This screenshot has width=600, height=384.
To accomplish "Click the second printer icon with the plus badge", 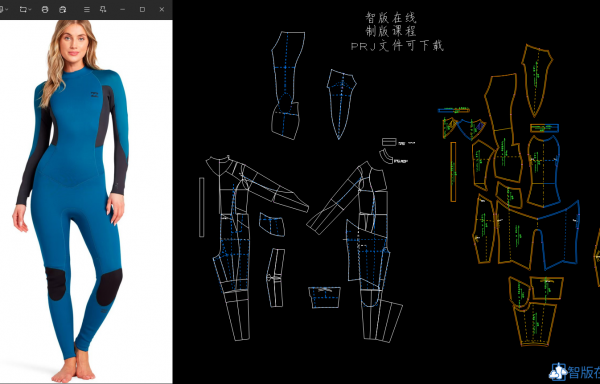I will (x=63, y=10).
